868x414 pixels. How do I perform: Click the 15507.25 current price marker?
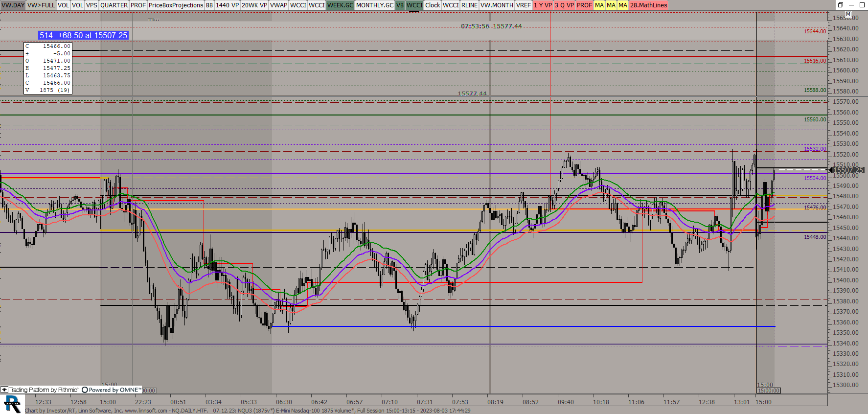847,170
